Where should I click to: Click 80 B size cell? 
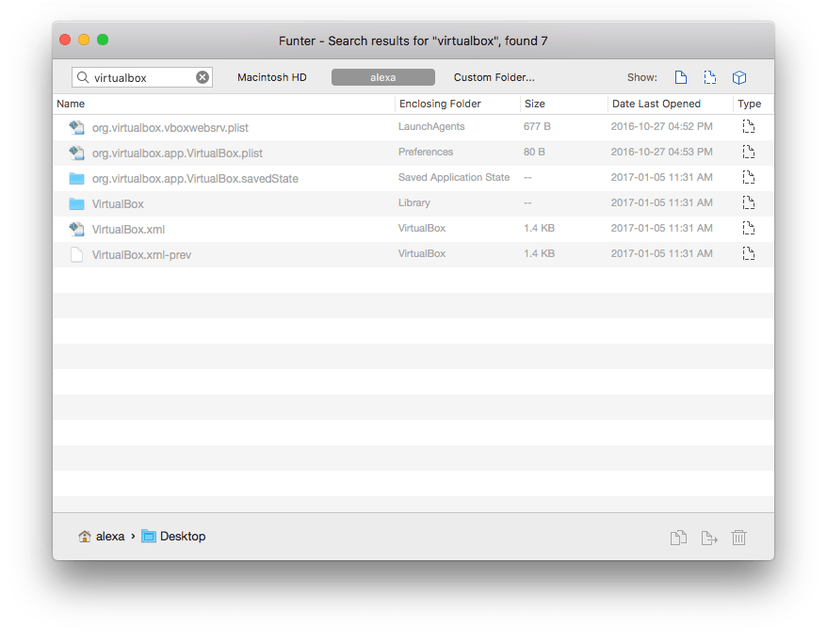click(534, 152)
